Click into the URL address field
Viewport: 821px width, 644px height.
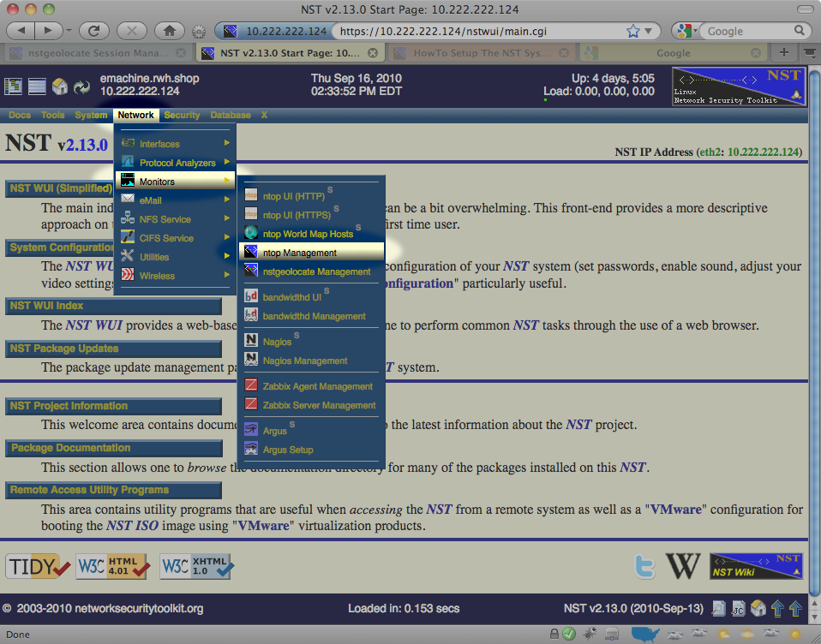[x=479, y=32]
